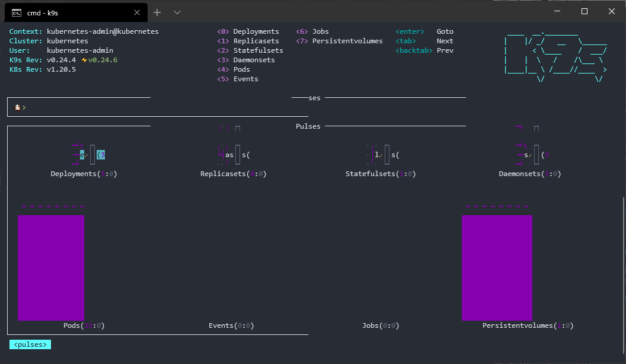Click the Daemonsets(3:0) pulse label
This screenshot has height=364, width=626.
(530, 174)
